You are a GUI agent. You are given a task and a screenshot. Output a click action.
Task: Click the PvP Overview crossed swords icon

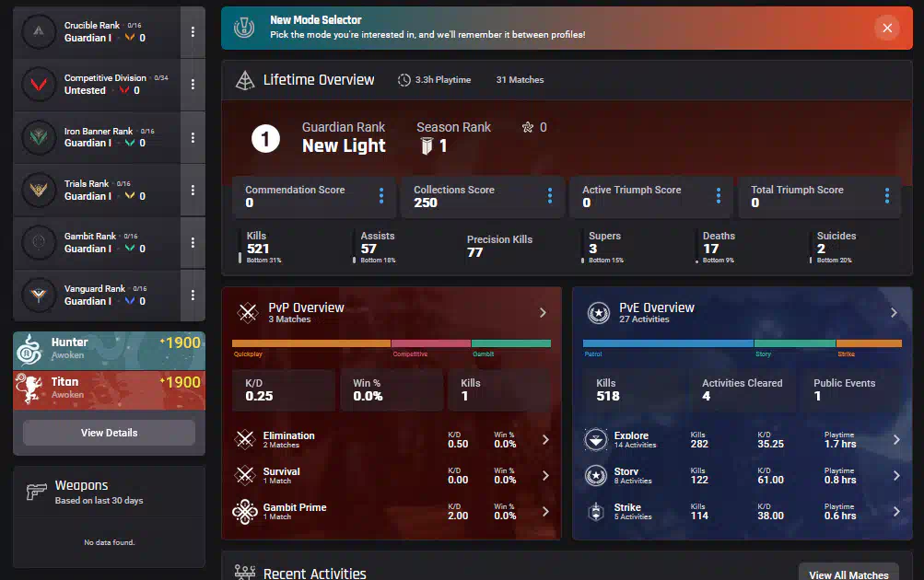[248, 313]
